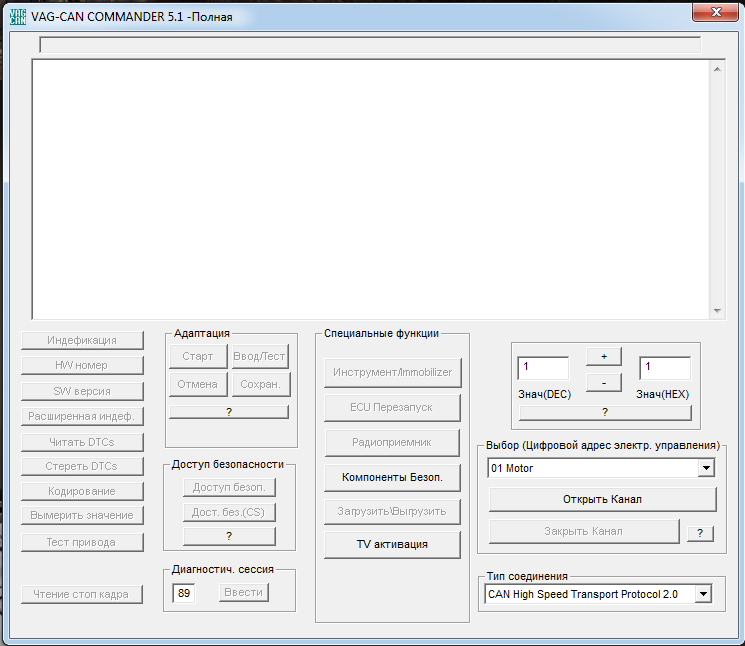Open help in the Адаптация group
745x646 pixels.
(x=229, y=412)
